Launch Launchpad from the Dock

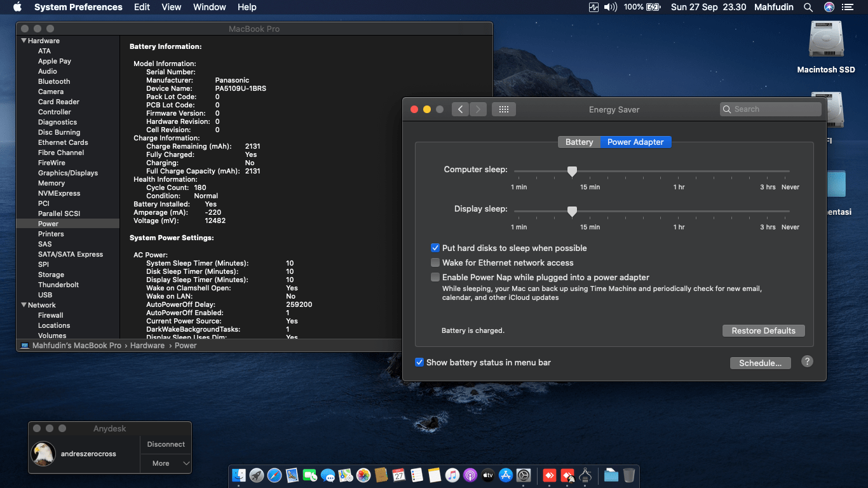click(257, 475)
